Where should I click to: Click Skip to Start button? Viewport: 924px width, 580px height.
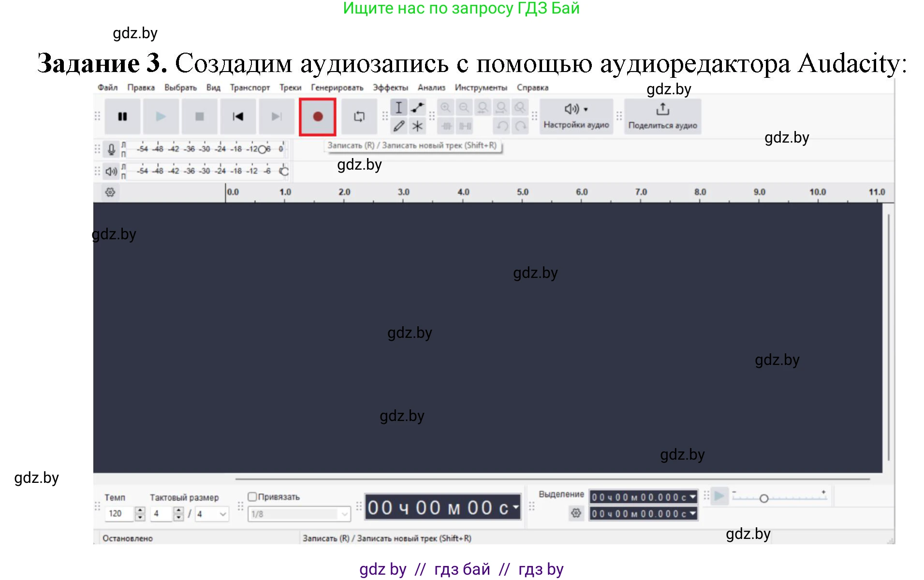tap(238, 116)
